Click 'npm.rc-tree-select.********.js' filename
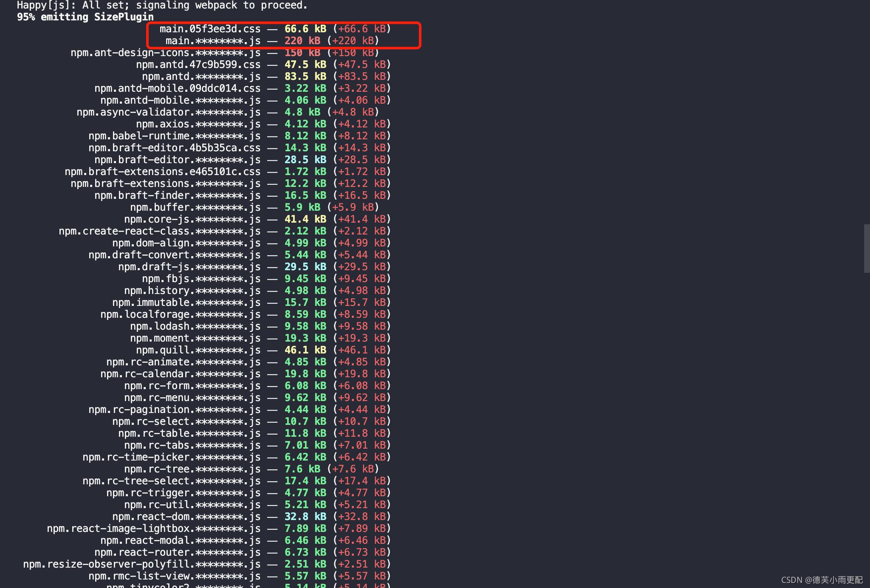Viewport: 870px width, 588px height. (x=172, y=481)
